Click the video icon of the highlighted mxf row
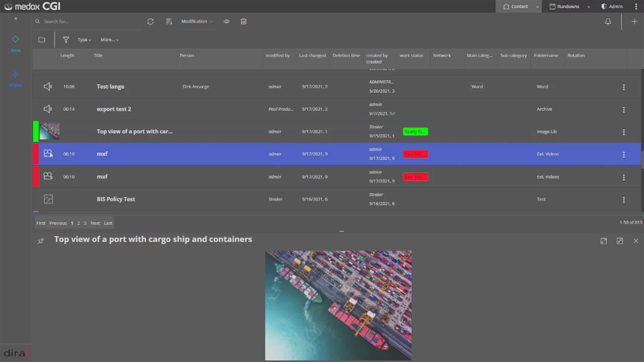The image size is (644, 362). (48, 154)
